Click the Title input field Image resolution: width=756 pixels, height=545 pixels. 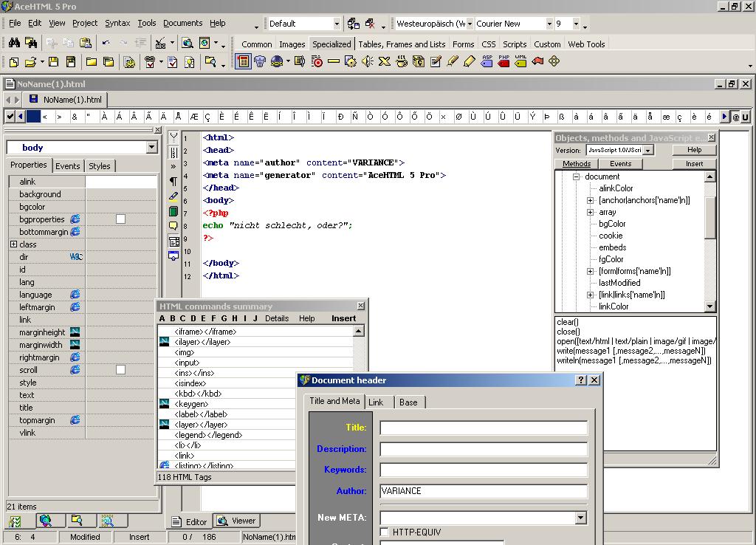point(484,428)
